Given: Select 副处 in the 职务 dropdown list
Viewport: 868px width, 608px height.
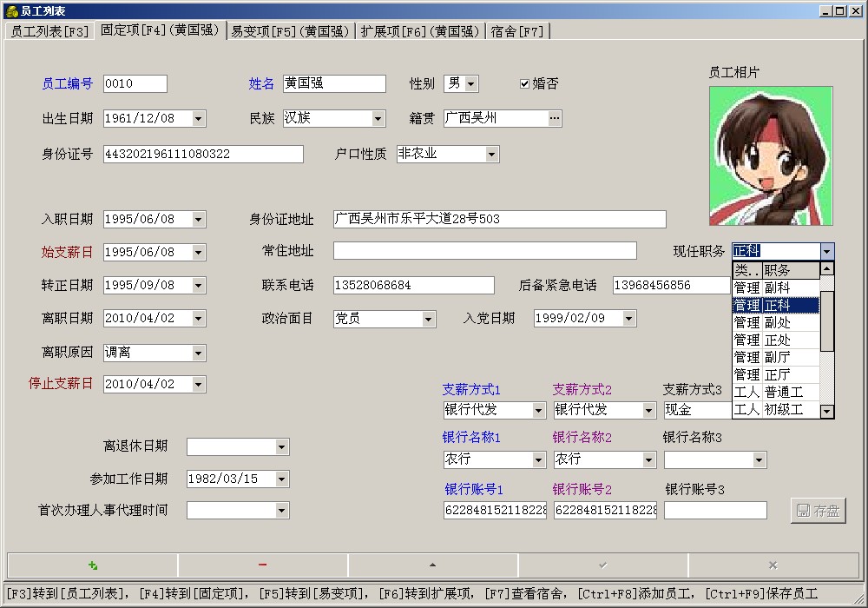Looking at the screenshot, I should (x=777, y=322).
